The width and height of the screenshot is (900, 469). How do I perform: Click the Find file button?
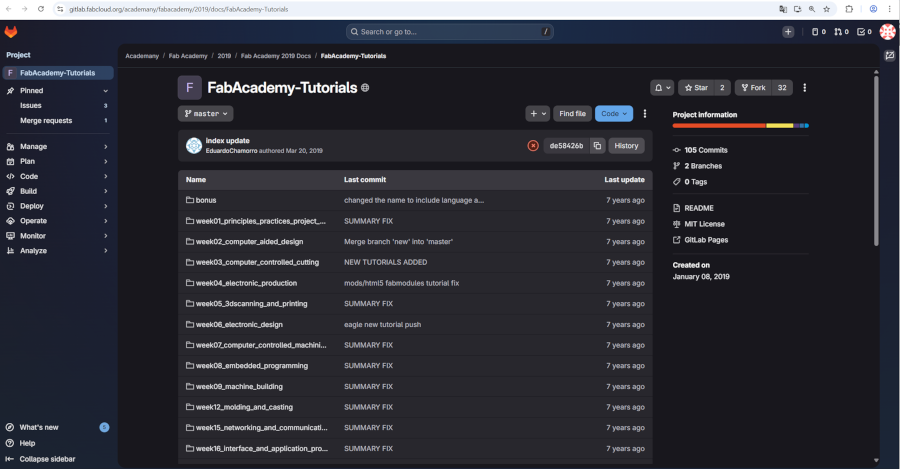(x=572, y=114)
